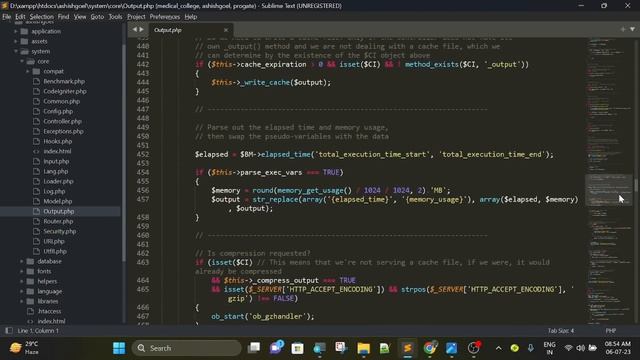Open URI.php in sidebar
The height and width of the screenshot is (360, 640).
point(54,241)
